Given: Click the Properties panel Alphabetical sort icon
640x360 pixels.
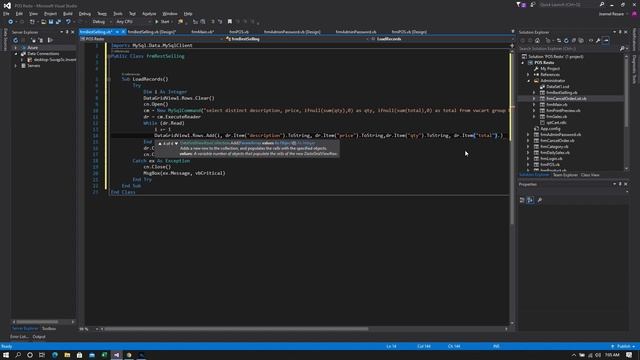Looking at the screenshot, I should coord(530,200).
